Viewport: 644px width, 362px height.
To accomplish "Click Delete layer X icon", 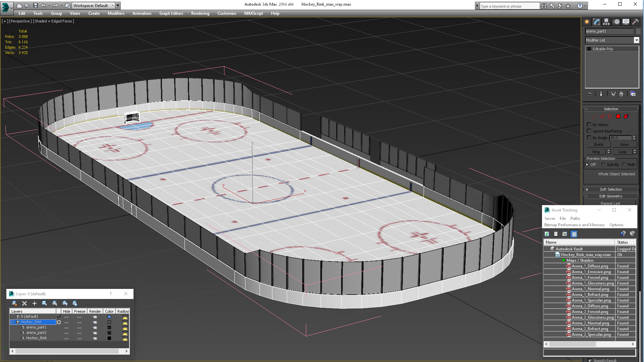I will [24, 303].
